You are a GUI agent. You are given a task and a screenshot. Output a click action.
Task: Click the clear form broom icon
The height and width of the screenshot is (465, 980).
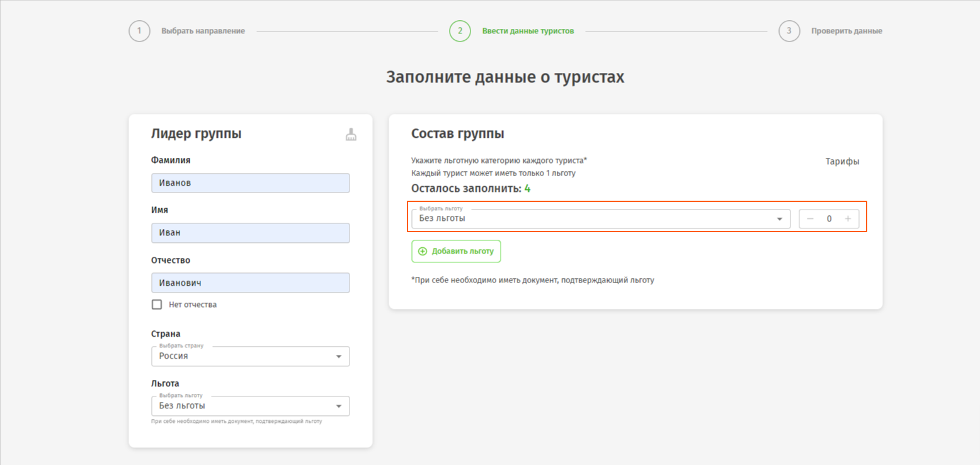pos(351,134)
